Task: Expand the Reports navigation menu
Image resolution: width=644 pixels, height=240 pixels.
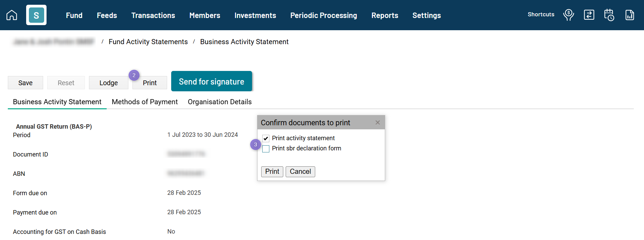Action: tap(385, 15)
